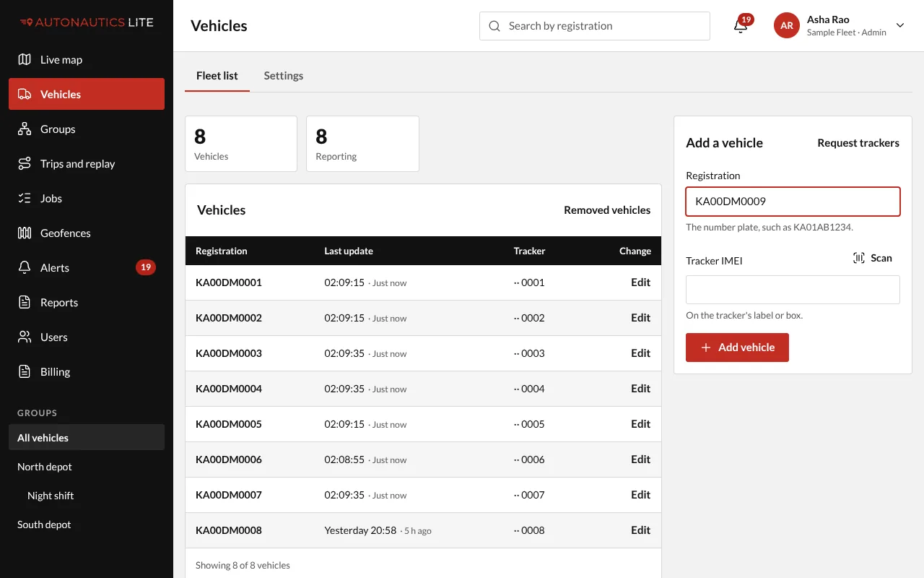Click the Last update column header
The width and height of the screenshot is (924, 578).
click(x=349, y=251)
